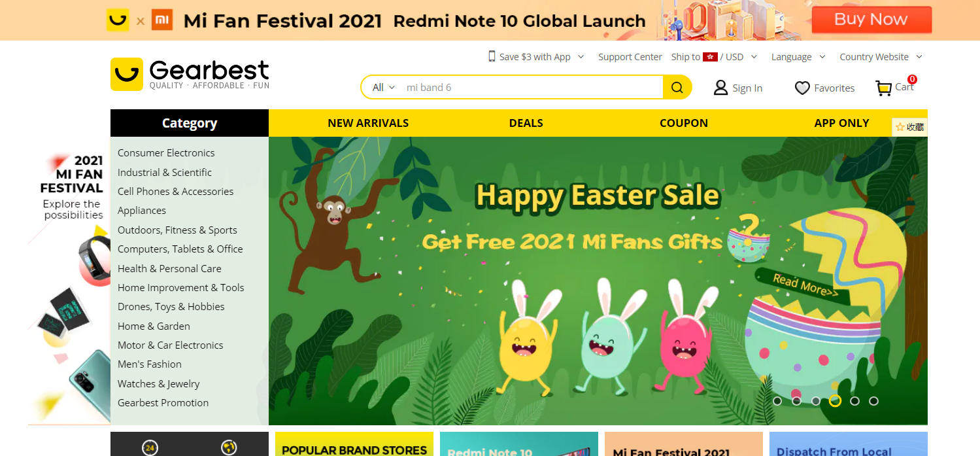Click the Gearbest logo
Viewport: 980px width, 456px height.
pos(190,74)
